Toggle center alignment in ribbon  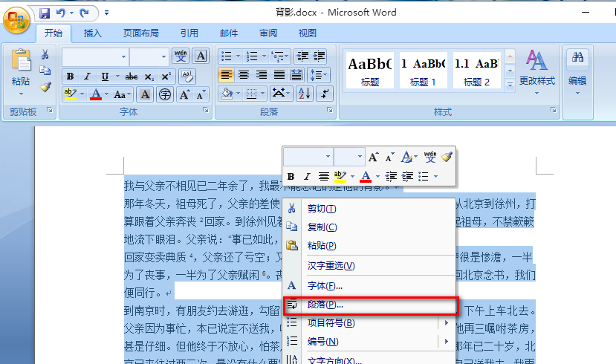244,74
